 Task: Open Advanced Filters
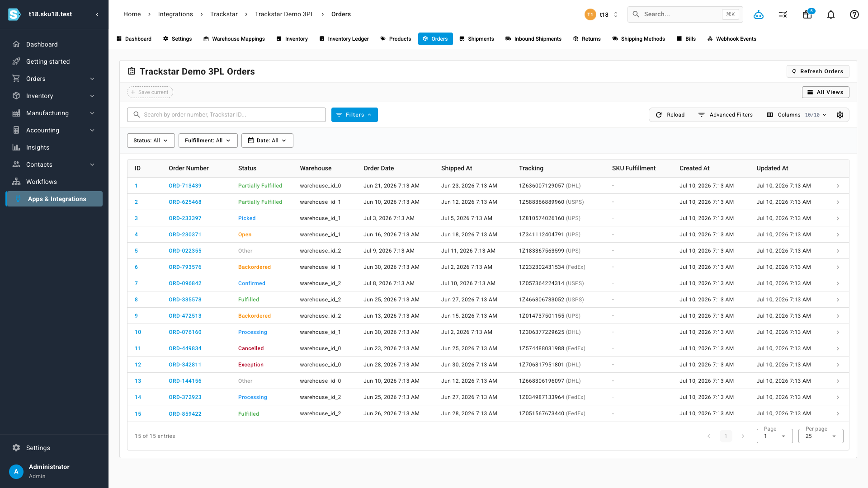(725, 115)
